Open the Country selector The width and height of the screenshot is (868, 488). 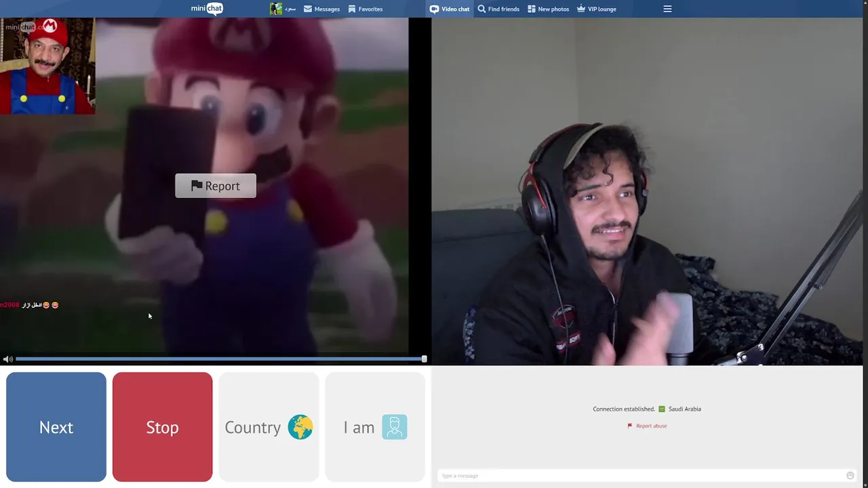[x=269, y=427]
